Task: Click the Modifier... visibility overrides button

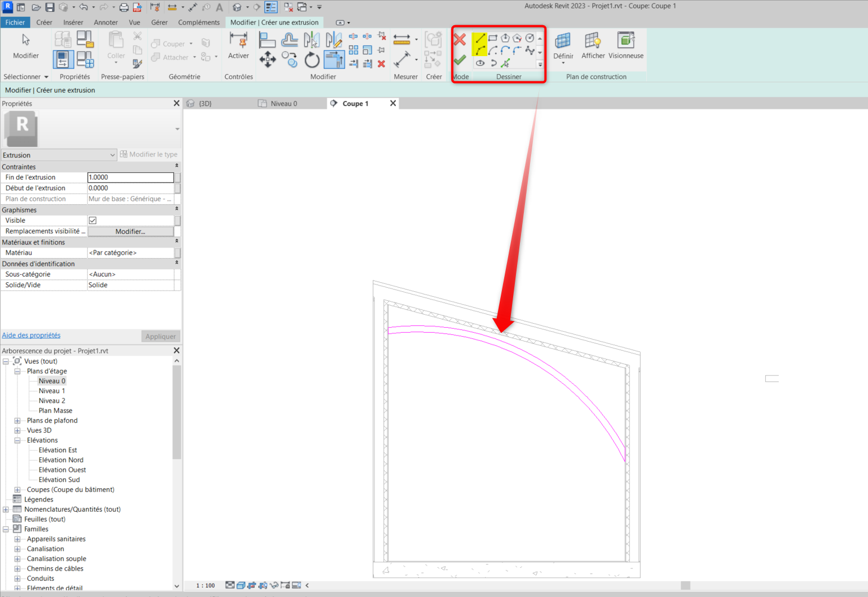Action: coord(130,231)
